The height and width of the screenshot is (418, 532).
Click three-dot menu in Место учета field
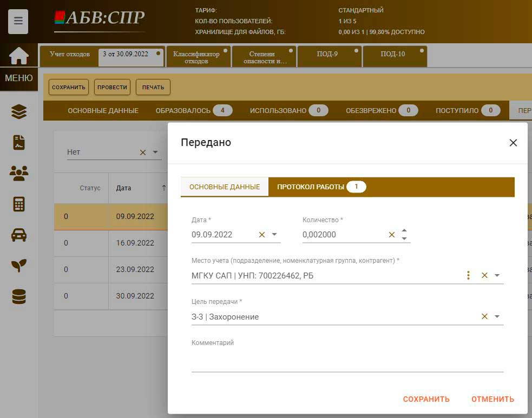click(468, 275)
